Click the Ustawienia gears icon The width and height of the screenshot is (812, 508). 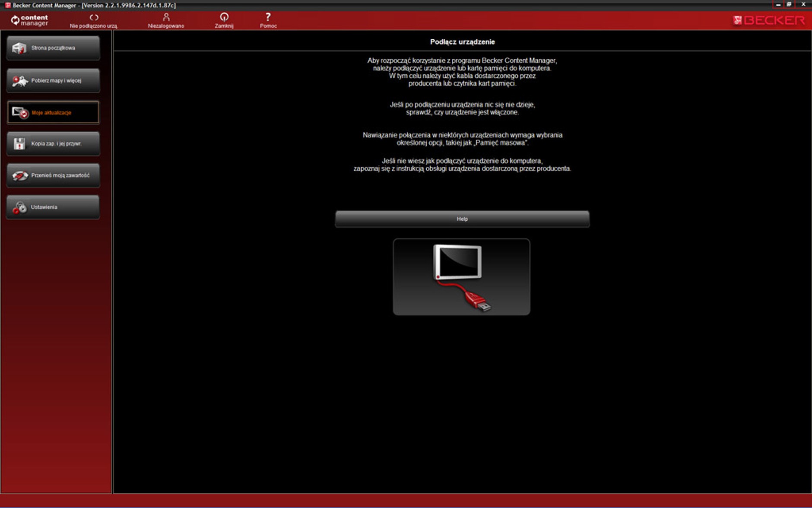(19, 208)
